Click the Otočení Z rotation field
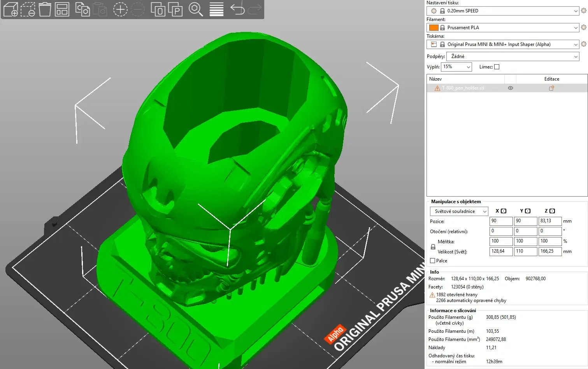This screenshot has width=588, height=369. click(x=550, y=231)
